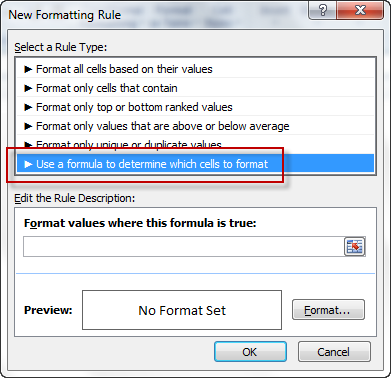
Task: Click the 'Edit the Rule Description' label
Action: coord(75,198)
